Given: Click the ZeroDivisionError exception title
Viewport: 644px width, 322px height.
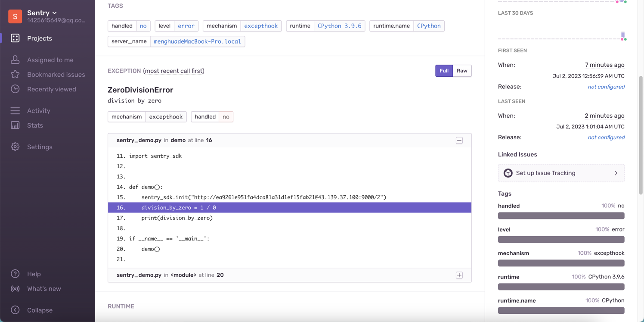Looking at the screenshot, I should [x=140, y=90].
